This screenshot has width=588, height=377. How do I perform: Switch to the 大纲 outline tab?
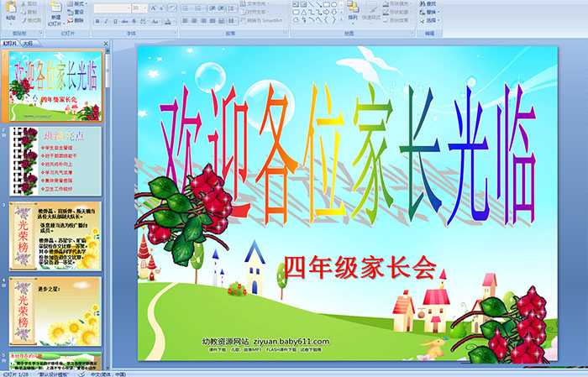[28, 44]
